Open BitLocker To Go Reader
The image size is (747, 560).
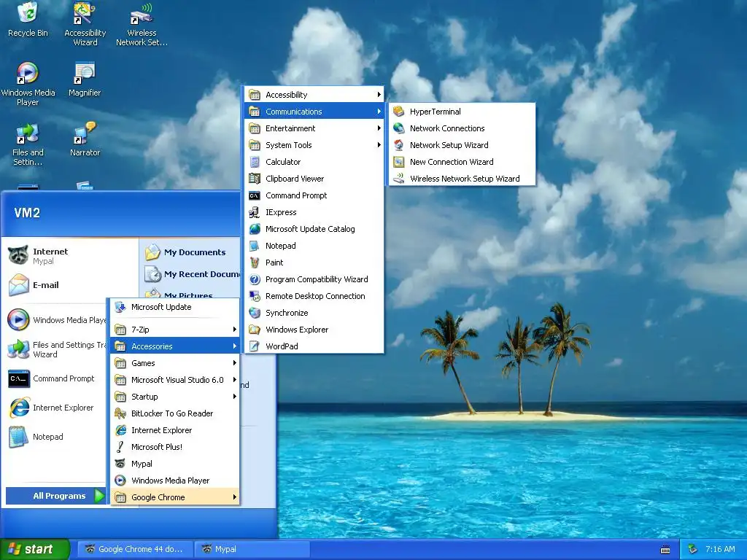tap(175, 413)
